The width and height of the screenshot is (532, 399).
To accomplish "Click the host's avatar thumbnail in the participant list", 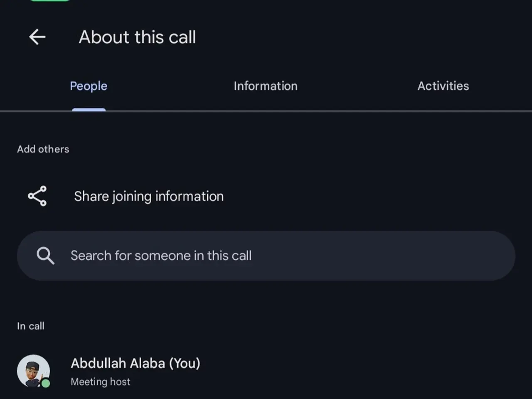I will (x=34, y=370).
